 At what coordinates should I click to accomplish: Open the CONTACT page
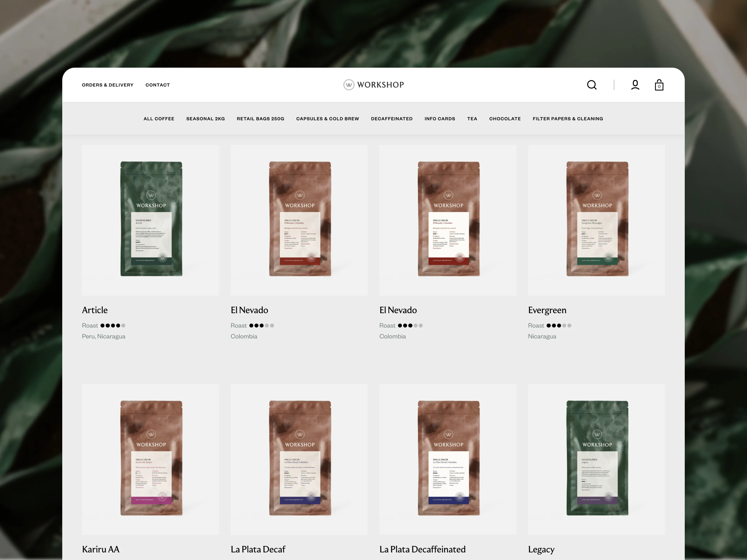click(157, 85)
